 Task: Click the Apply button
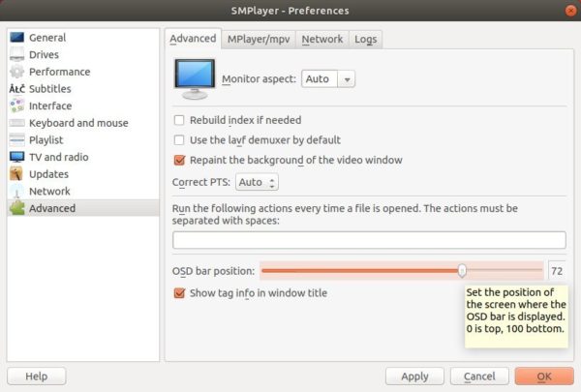pyautogui.click(x=414, y=377)
